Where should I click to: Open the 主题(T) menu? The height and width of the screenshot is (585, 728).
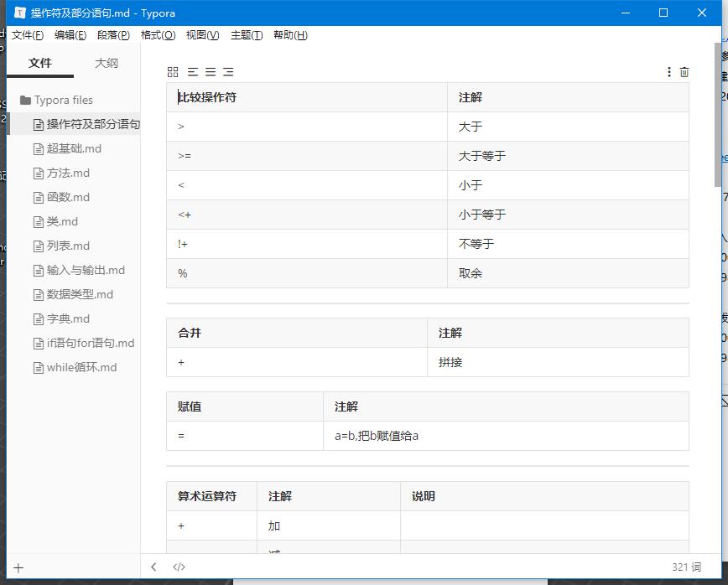(x=247, y=35)
